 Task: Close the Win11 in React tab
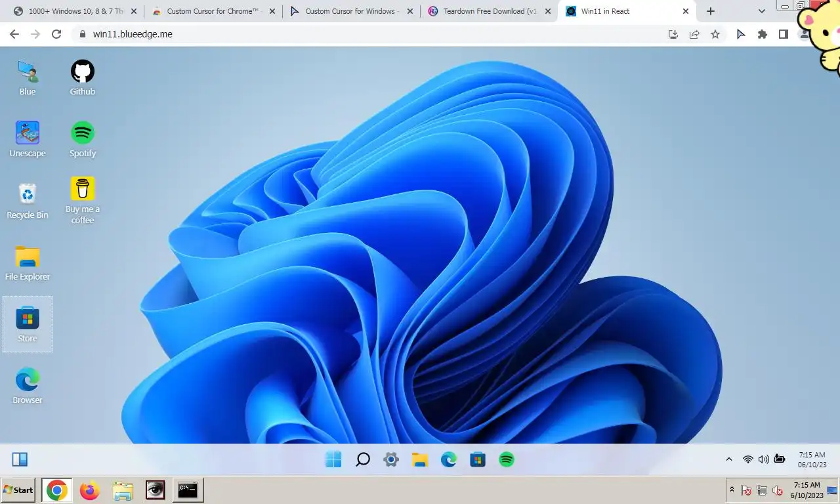click(x=686, y=11)
